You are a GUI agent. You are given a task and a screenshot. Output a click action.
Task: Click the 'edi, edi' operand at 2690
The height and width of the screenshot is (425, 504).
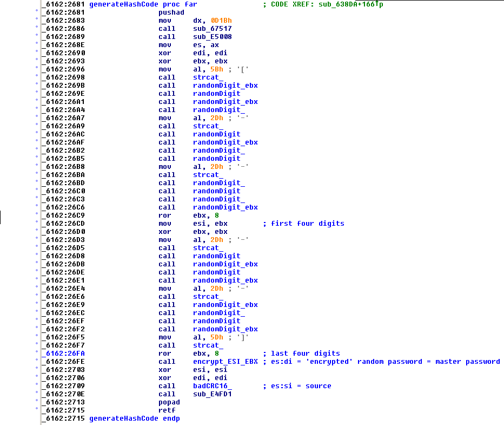(210, 53)
